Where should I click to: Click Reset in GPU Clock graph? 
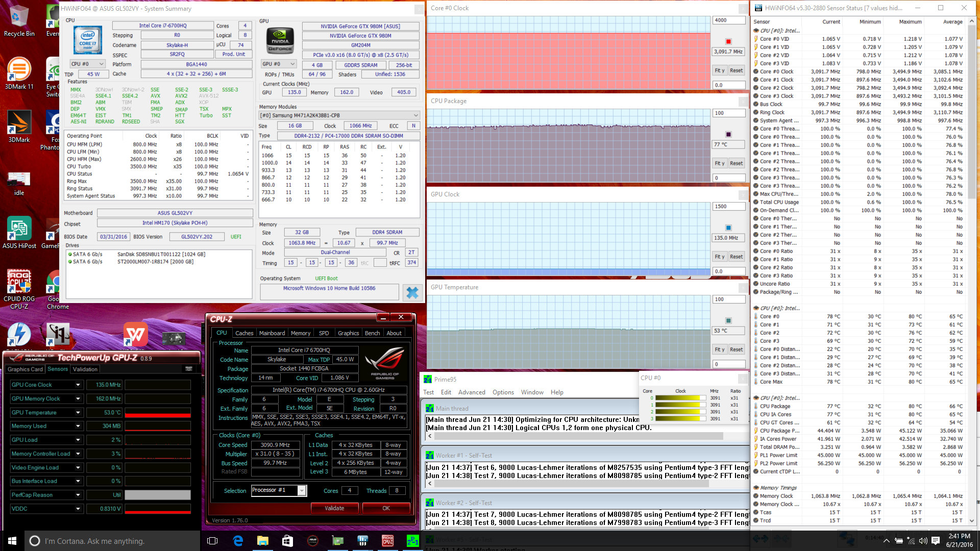(x=736, y=257)
